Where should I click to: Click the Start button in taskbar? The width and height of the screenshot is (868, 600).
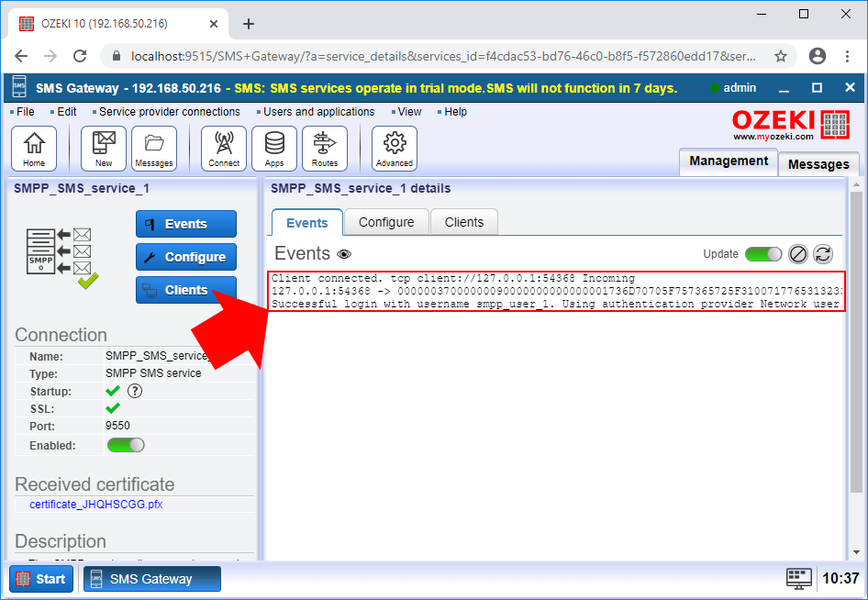point(41,579)
